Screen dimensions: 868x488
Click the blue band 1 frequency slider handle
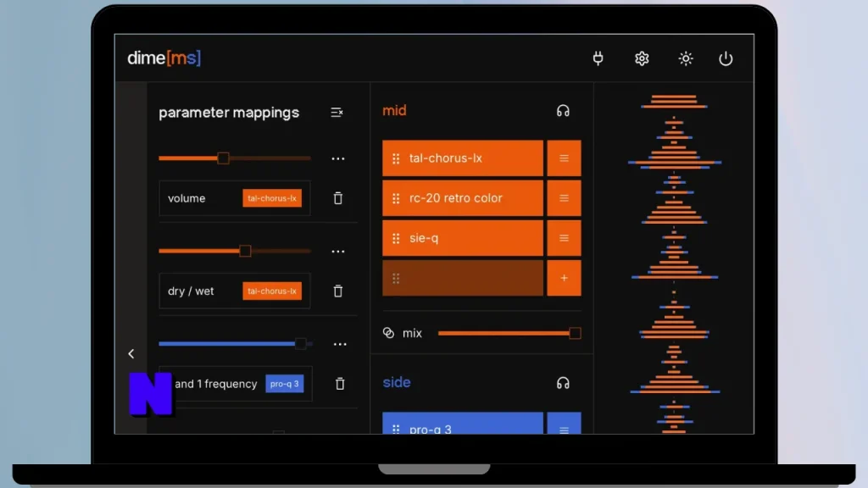coord(301,344)
